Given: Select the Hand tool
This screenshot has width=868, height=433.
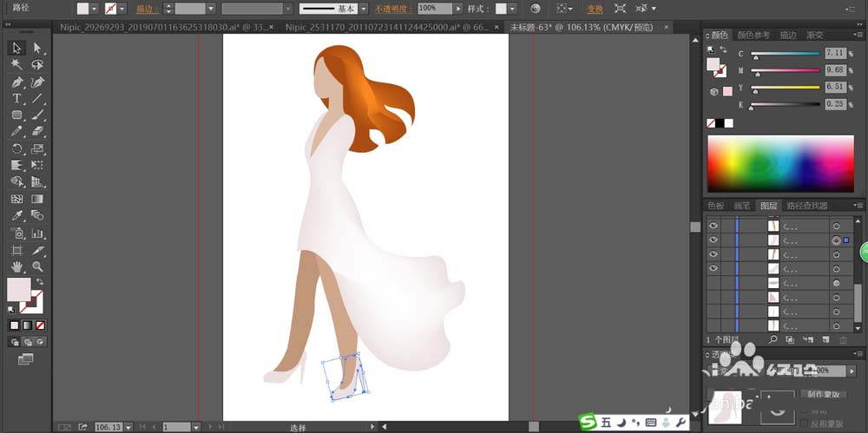Looking at the screenshot, I should point(16,266).
